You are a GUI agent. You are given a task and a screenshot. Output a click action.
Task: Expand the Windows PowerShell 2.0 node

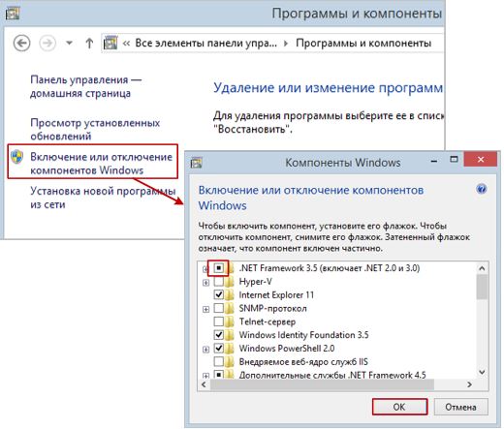[x=205, y=350]
